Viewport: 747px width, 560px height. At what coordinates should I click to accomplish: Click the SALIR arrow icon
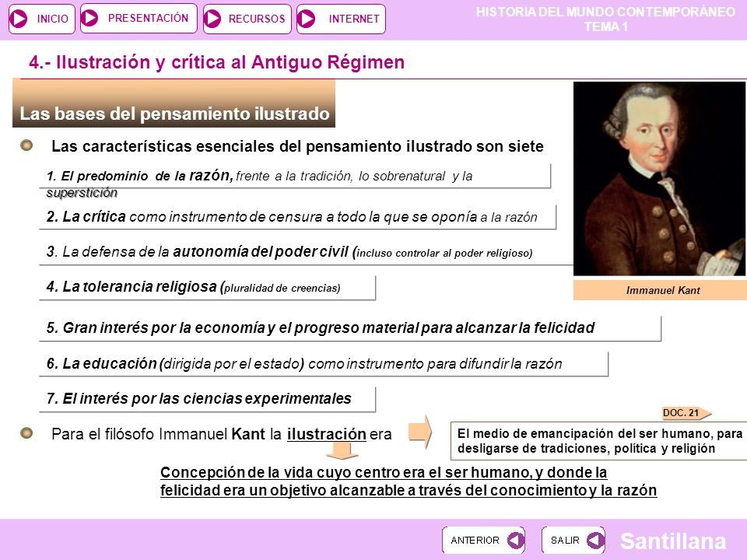595,540
